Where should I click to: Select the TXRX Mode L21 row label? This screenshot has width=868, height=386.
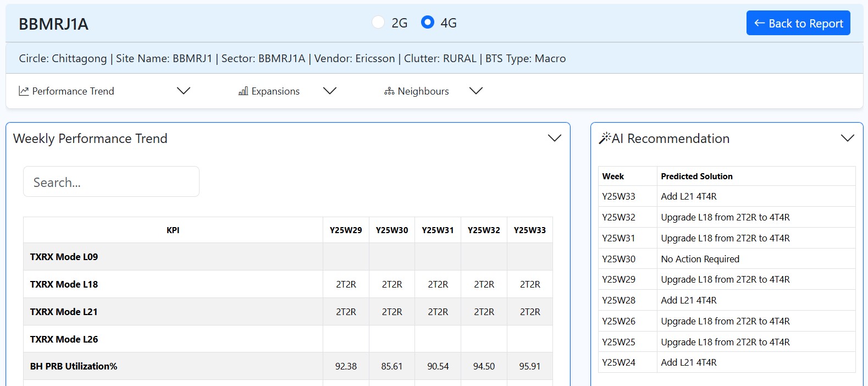click(x=64, y=312)
